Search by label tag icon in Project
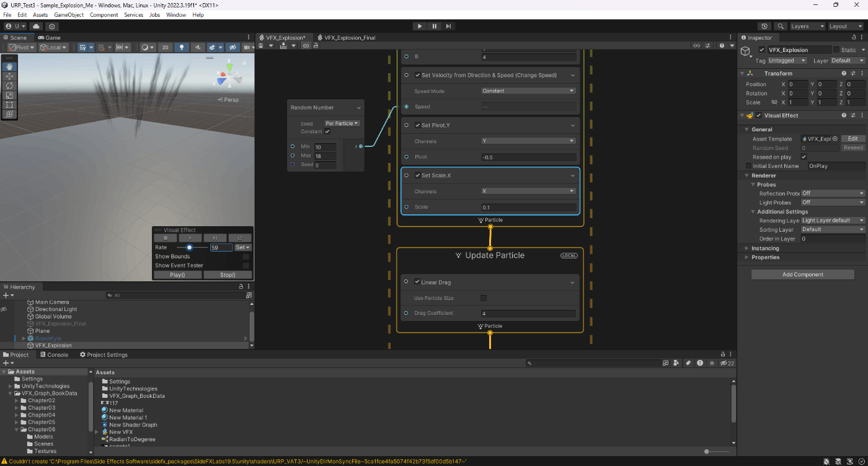 [x=688, y=363]
